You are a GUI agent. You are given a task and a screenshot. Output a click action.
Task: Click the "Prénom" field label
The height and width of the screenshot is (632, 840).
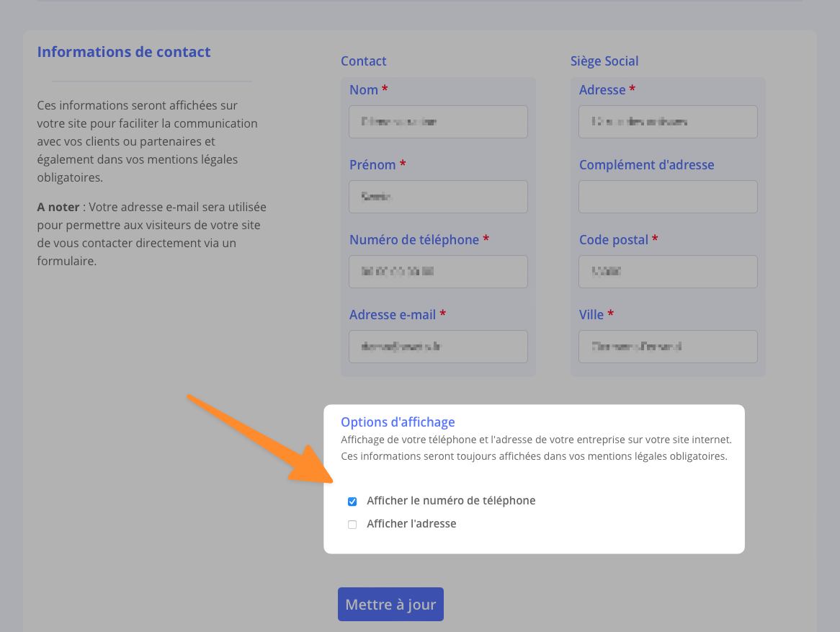(x=372, y=165)
